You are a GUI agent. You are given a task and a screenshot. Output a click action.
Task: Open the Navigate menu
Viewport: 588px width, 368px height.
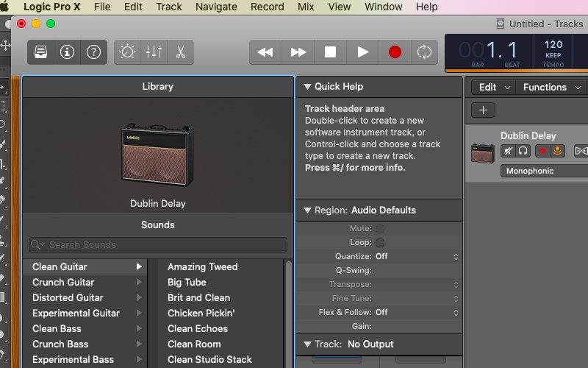[x=216, y=7]
